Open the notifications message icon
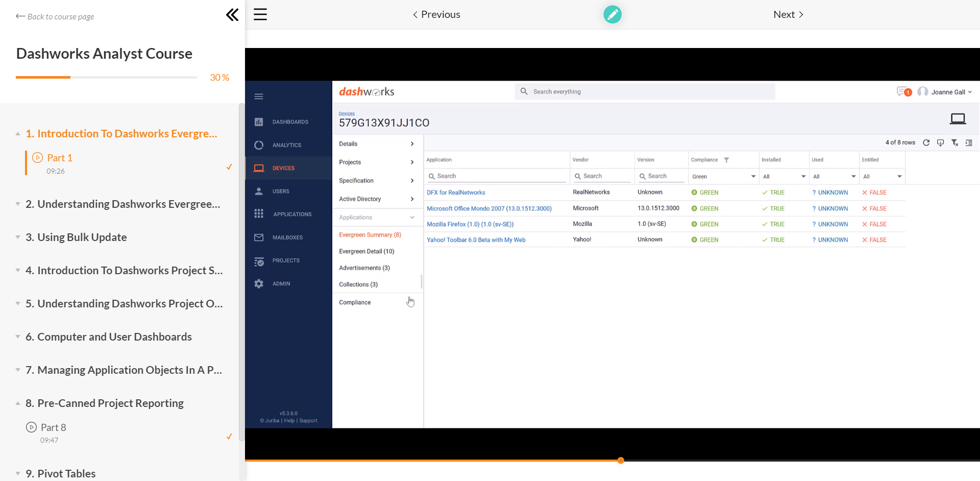Screen dimensions: 980x481 click(903, 92)
